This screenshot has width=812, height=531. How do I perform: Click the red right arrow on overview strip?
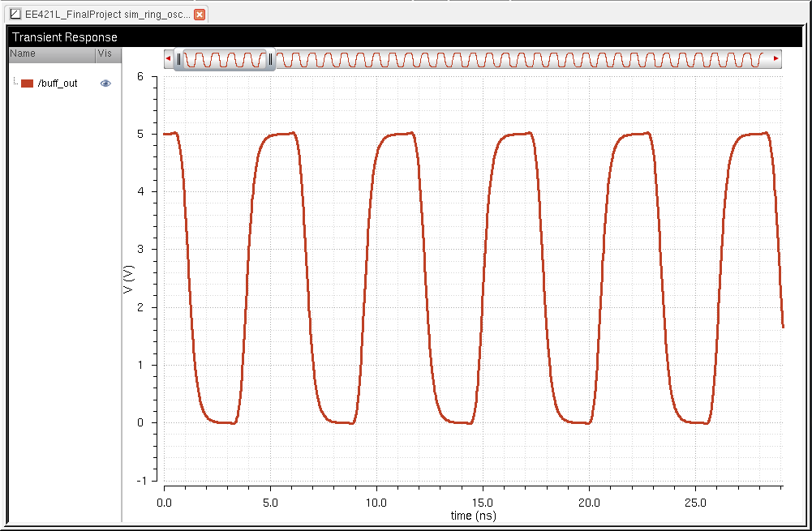coord(776,59)
